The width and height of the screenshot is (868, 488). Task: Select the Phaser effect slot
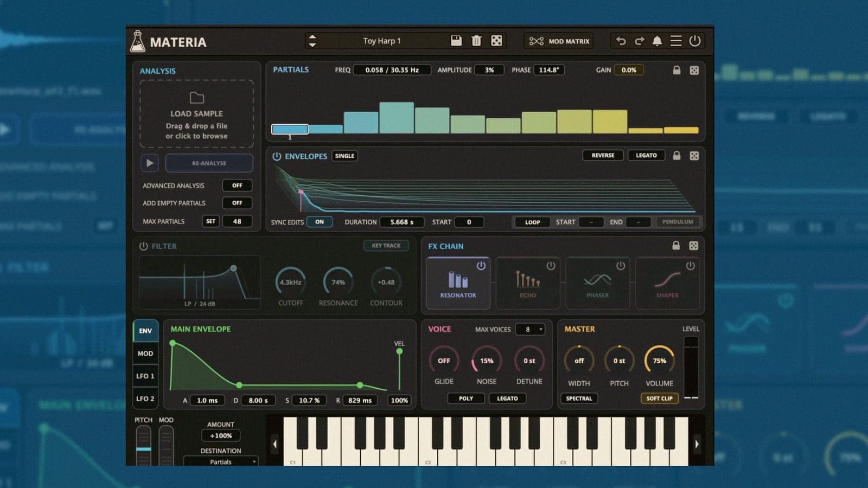[597, 284]
